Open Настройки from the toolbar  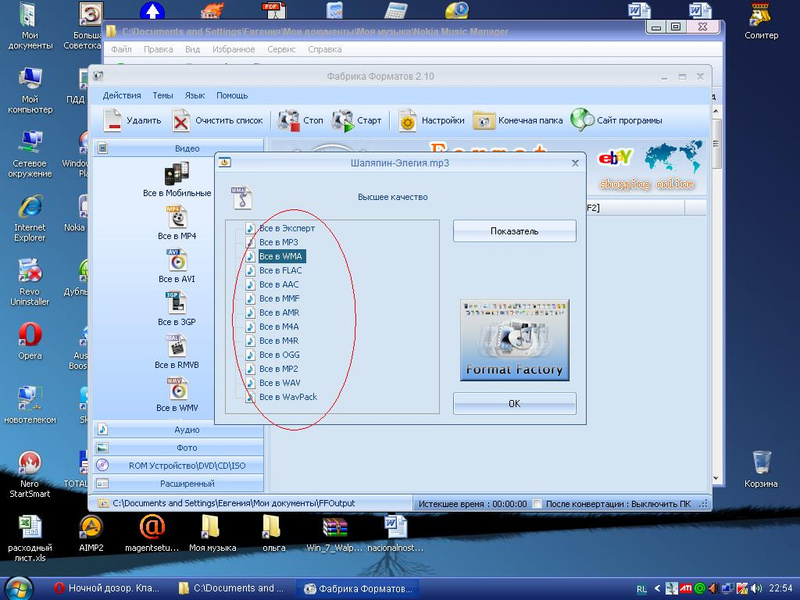(408, 122)
